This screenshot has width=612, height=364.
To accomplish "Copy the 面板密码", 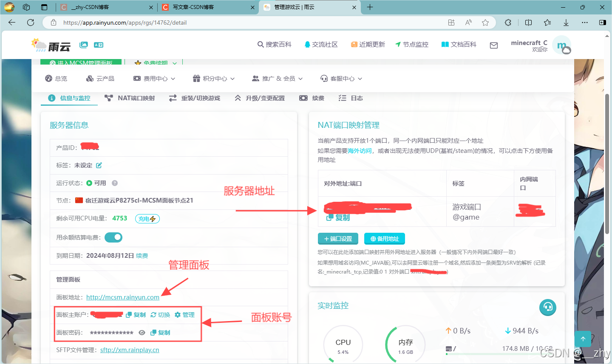I will (161, 333).
